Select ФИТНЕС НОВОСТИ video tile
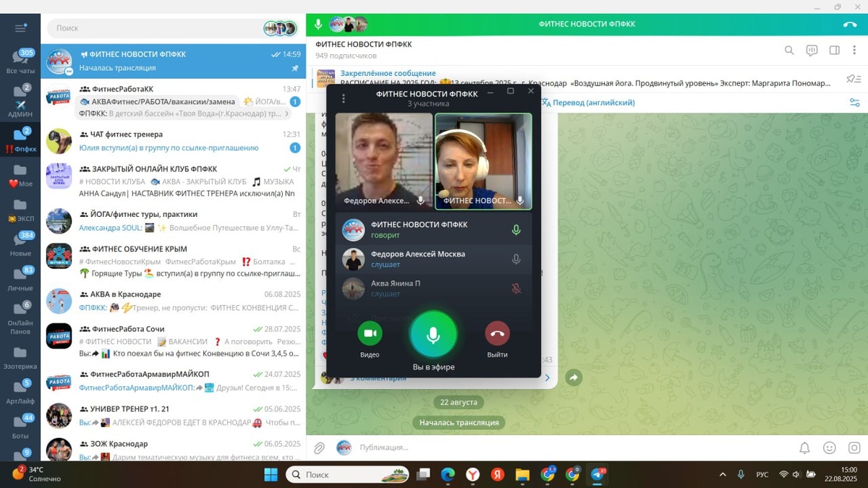 click(483, 161)
